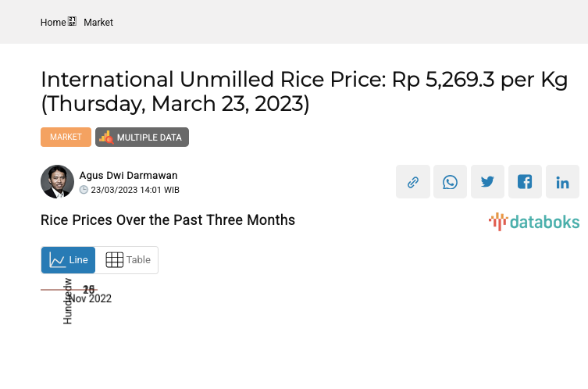Click the MULTIPLE DATA badge
Viewport: 588px width, 389px height.
142,137
